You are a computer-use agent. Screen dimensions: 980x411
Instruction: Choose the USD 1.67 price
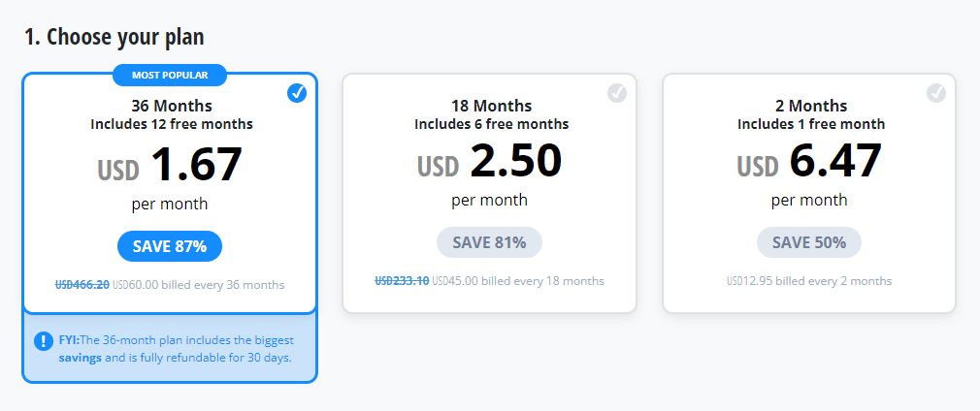(x=170, y=165)
